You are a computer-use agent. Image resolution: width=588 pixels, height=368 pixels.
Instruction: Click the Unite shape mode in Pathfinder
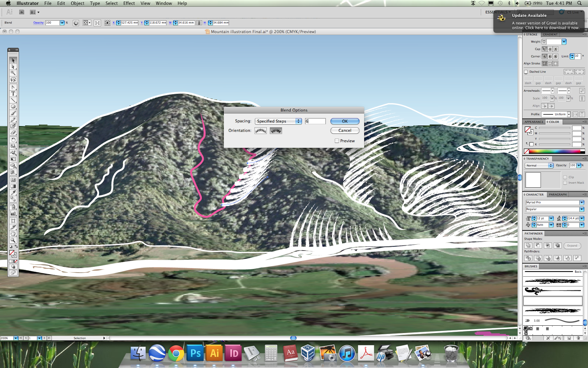[528, 245]
